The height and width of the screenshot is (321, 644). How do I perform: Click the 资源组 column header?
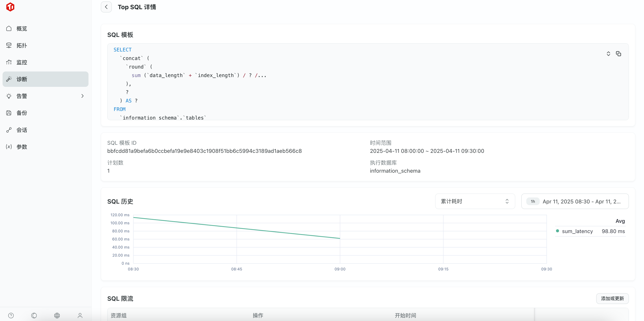coord(119,315)
